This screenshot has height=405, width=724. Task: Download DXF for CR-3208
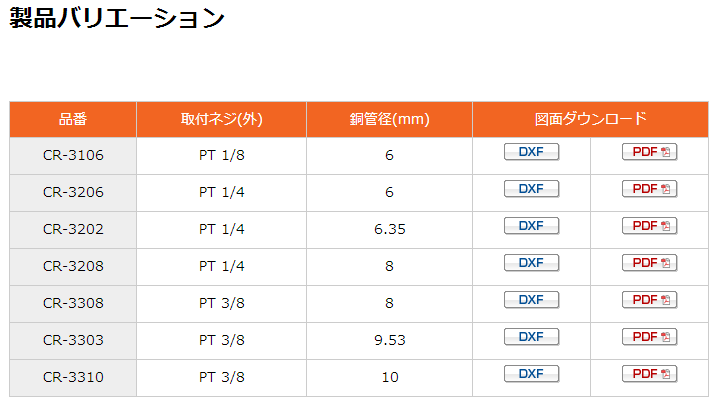531,263
